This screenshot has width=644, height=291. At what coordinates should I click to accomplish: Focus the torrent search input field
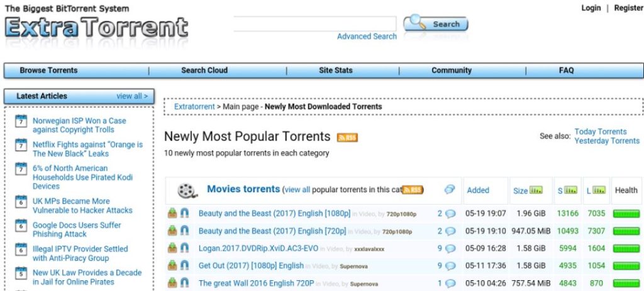click(315, 24)
